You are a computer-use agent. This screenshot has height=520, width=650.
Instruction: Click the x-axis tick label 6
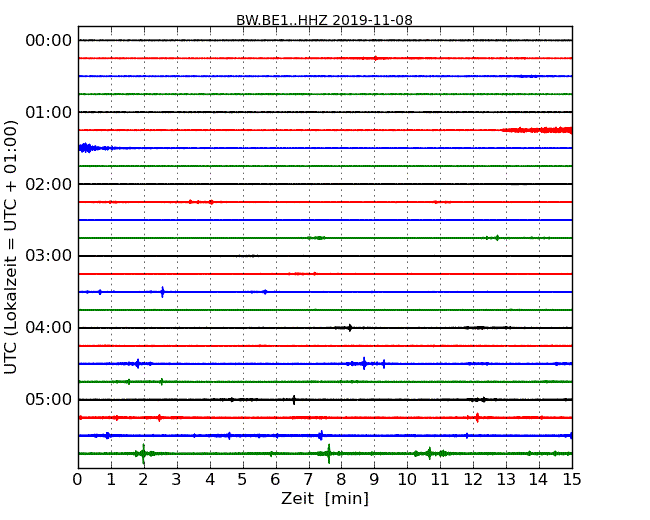pyautogui.click(x=275, y=480)
